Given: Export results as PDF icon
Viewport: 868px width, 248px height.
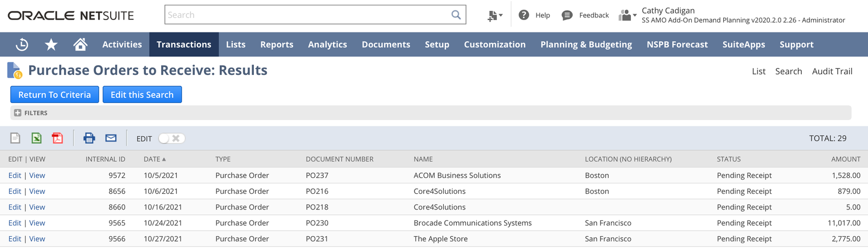Looking at the screenshot, I should point(58,138).
